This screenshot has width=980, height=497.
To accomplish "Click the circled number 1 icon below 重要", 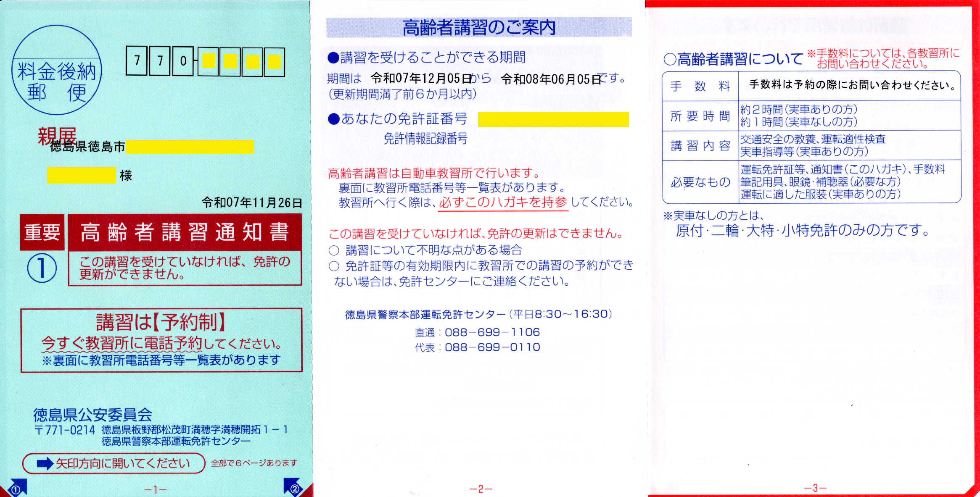I will pos(42,268).
